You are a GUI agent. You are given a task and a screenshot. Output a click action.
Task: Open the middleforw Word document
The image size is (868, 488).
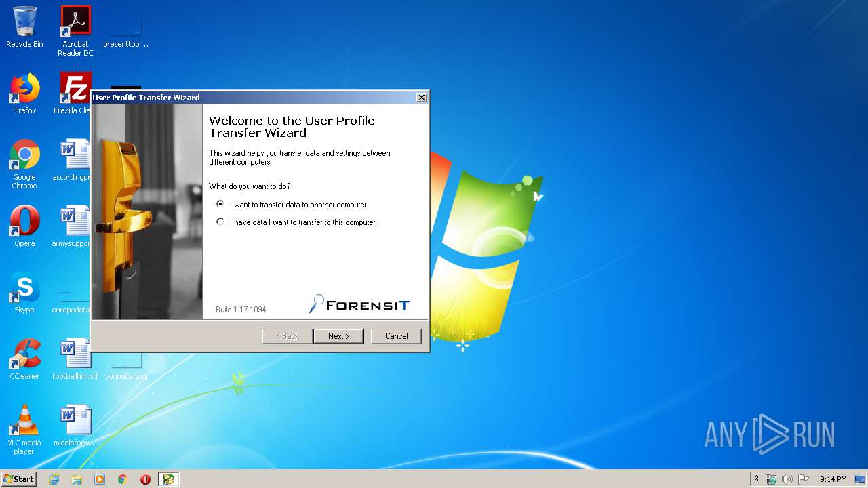[x=75, y=426]
